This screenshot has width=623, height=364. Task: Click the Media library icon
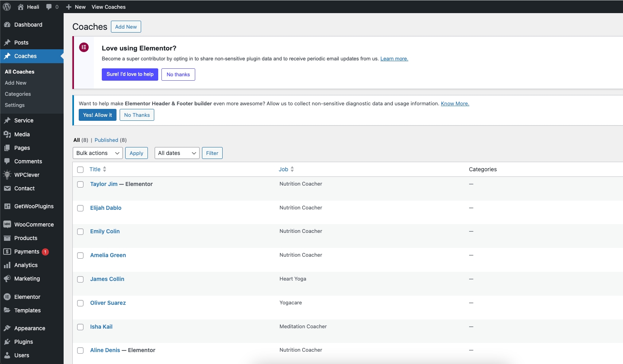pyautogui.click(x=7, y=134)
